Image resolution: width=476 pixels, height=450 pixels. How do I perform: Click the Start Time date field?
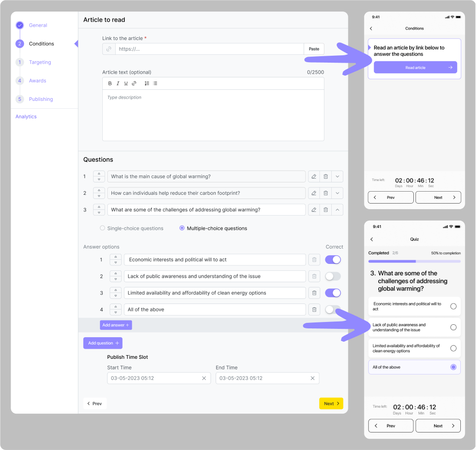pyautogui.click(x=154, y=378)
